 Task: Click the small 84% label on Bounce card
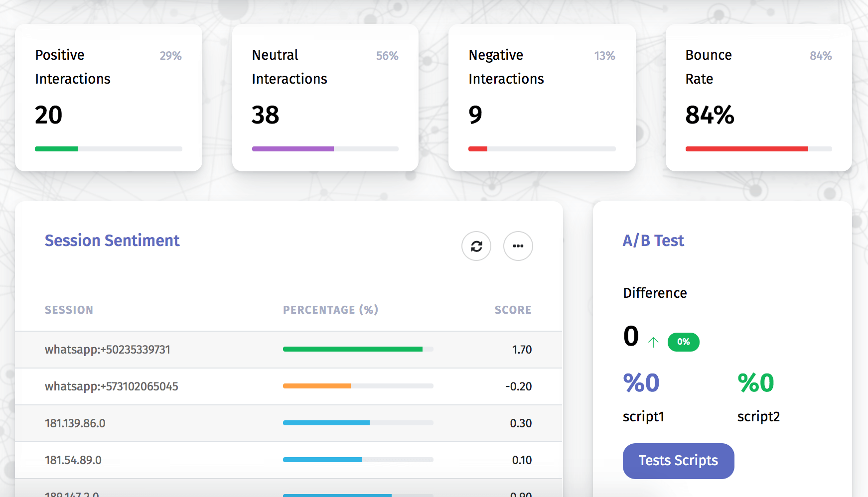pyautogui.click(x=821, y=56)
